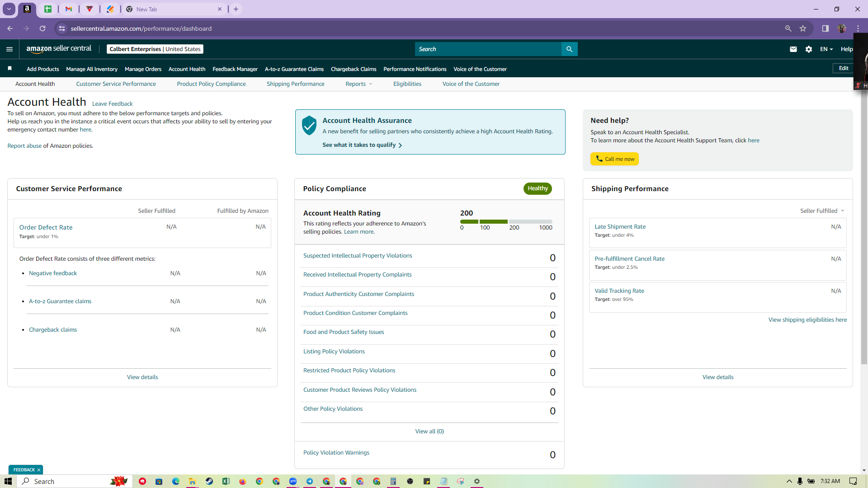Viewport: 868px width, 488px height.
Task: Open the Policy Violation Warnings link
Action: [x=336, y=453]
